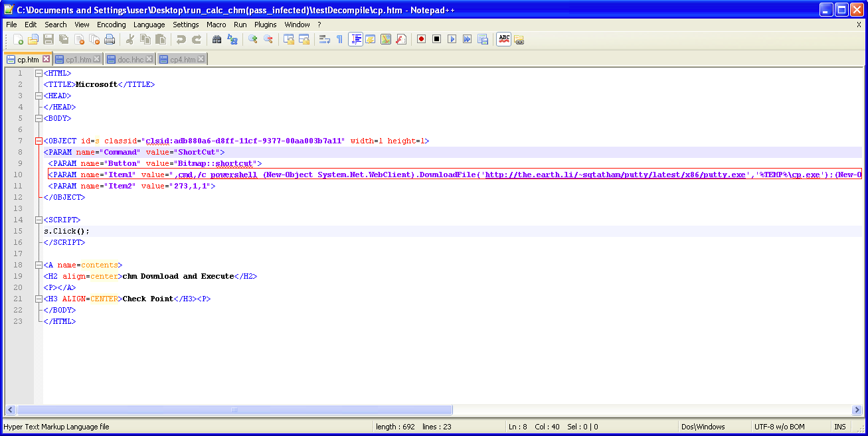
Task: Switch to the doc.hhc tab
Action: tap(130, 60)
